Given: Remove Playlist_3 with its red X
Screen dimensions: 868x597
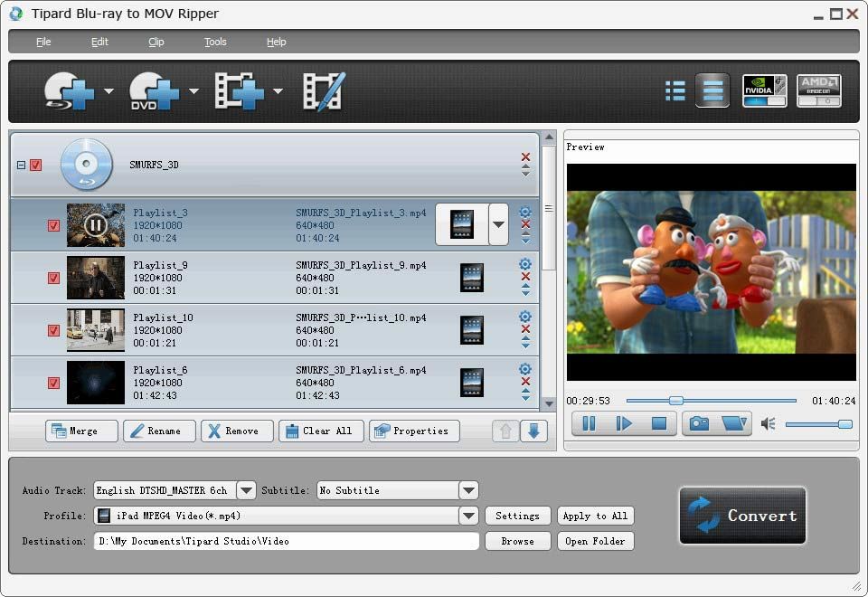Looking at the screenshot, I should 525,224.
